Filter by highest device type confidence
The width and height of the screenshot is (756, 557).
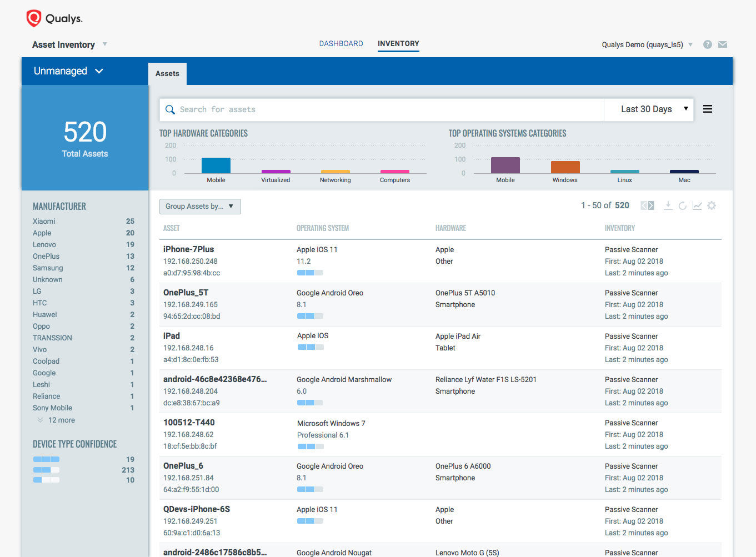click(46, 459)
